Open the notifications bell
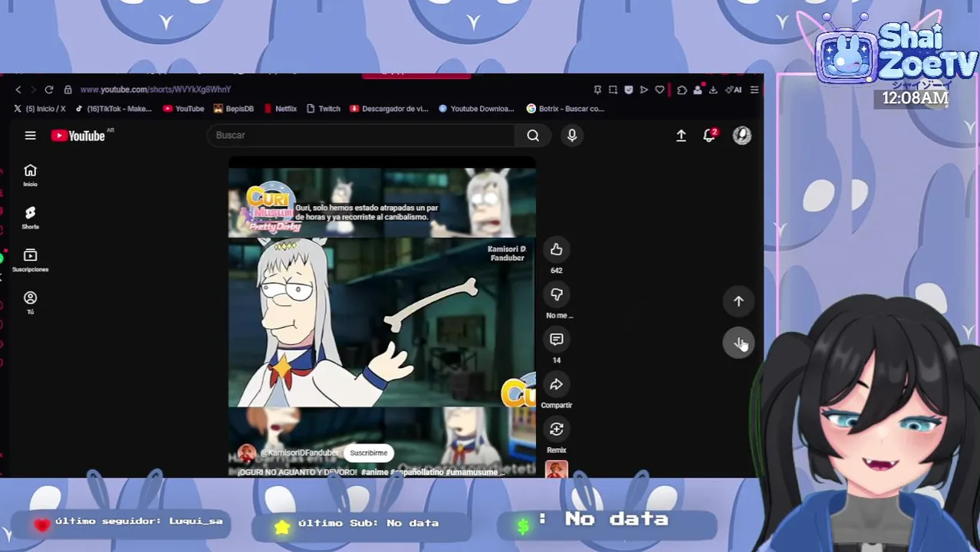 click(709, 136)
